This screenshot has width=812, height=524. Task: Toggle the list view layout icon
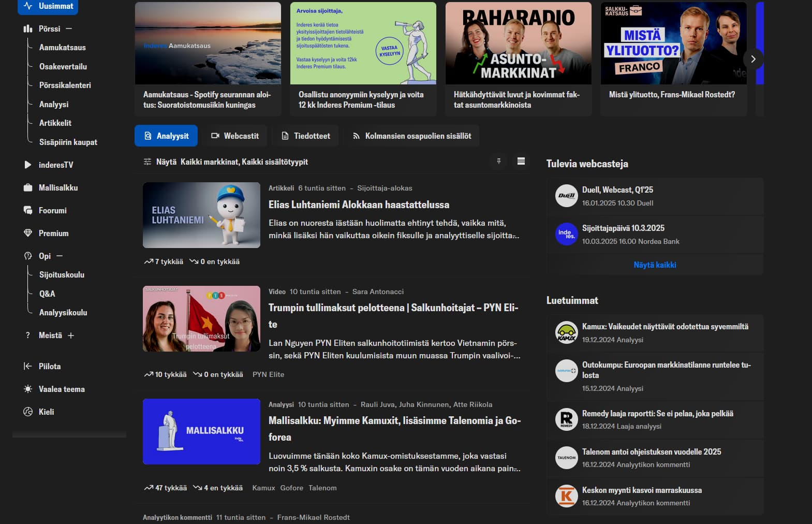(x=521, y=162)
